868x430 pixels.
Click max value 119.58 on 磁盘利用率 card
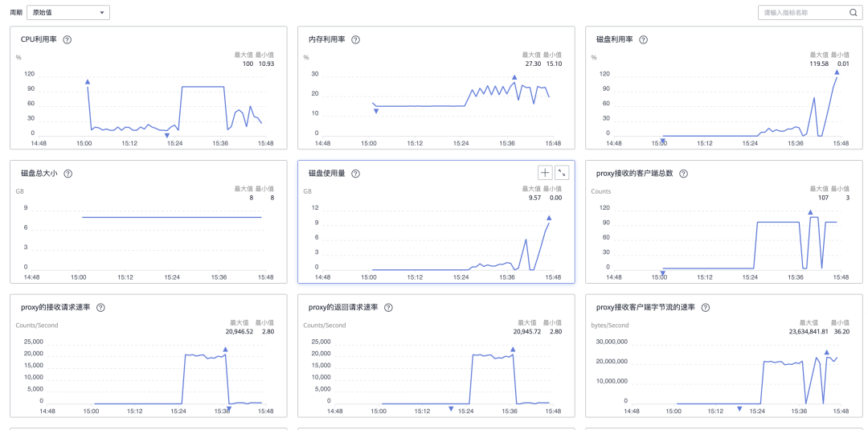(819, 63)
